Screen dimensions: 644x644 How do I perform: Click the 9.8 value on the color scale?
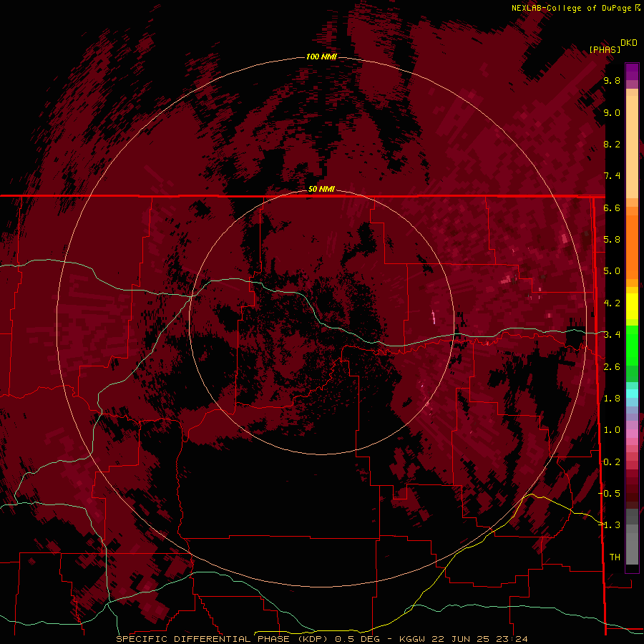[x=612, y=80]
